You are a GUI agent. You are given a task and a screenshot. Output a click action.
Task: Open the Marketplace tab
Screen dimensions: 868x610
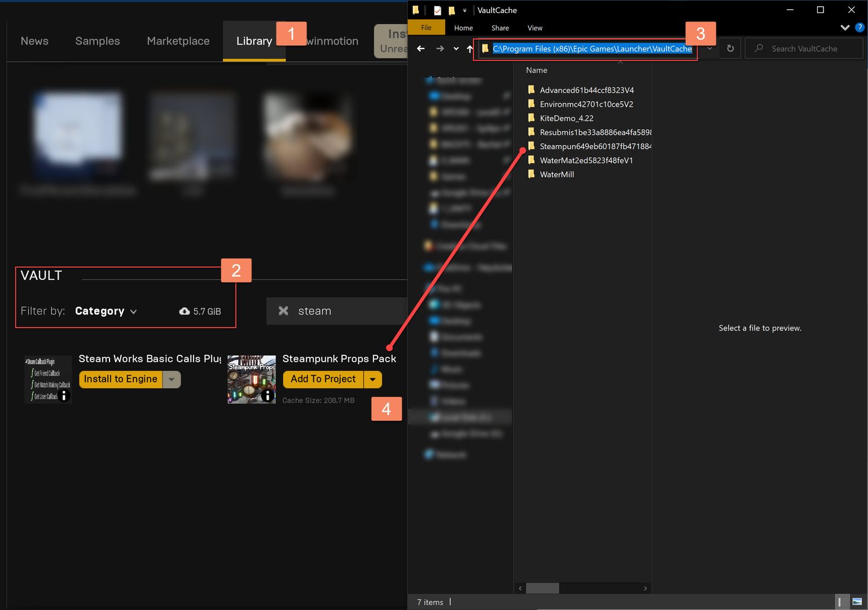[x=178, y=41]
